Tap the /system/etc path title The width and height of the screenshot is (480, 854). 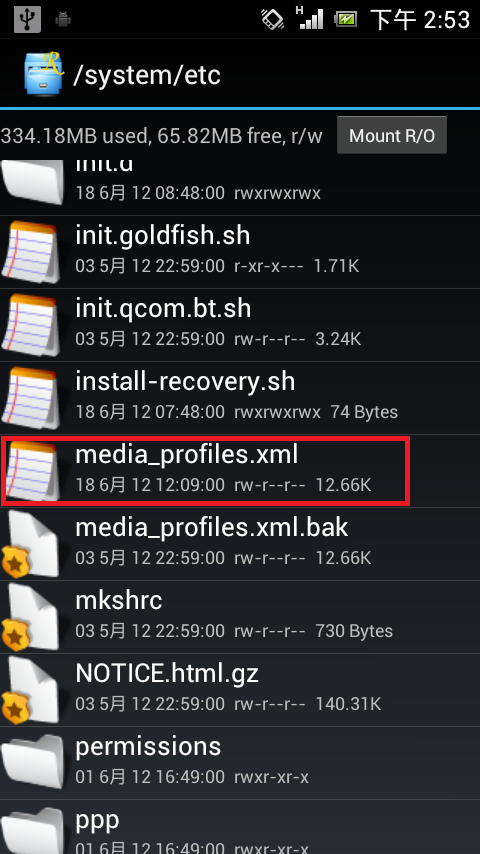click(147, 75)
